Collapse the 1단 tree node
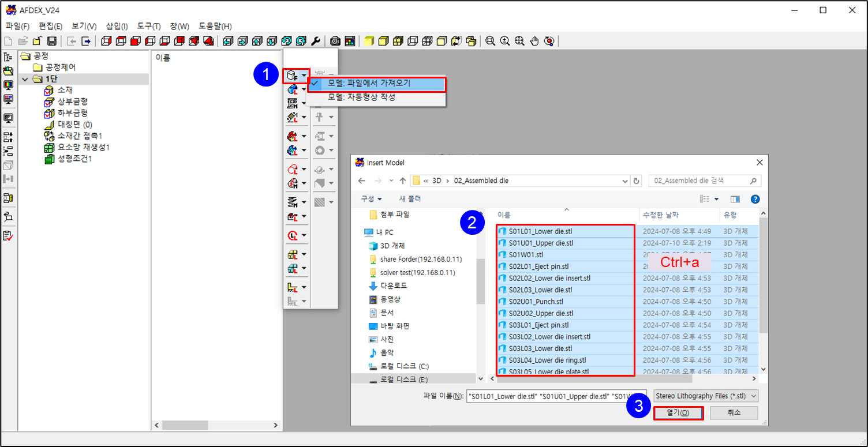This screenshot has height=447, width=868. (25, 79)
